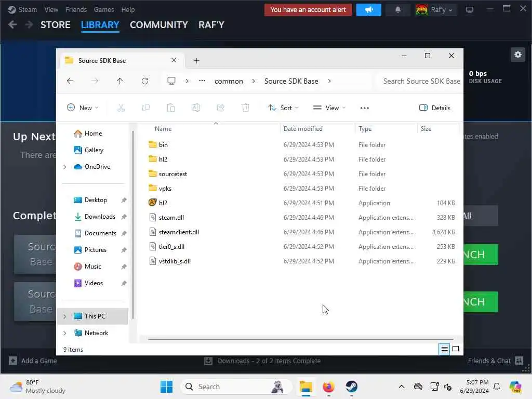Screen dimensions: 532x399
Task: Go back using Explorer's back arrow
Action: [x=70, y=81]
